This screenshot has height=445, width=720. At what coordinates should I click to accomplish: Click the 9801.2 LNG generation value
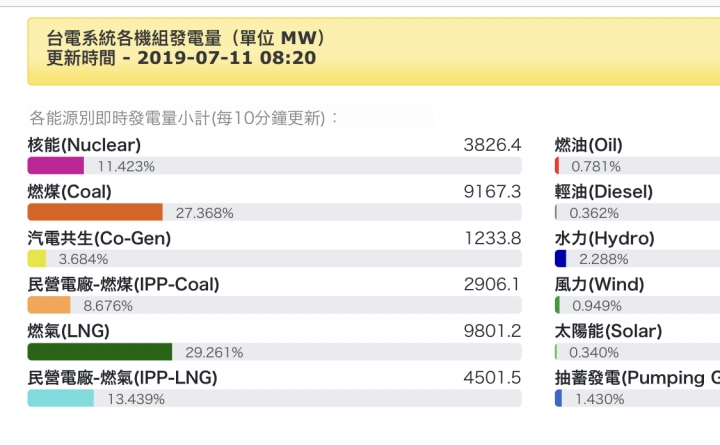coord(492,331)
